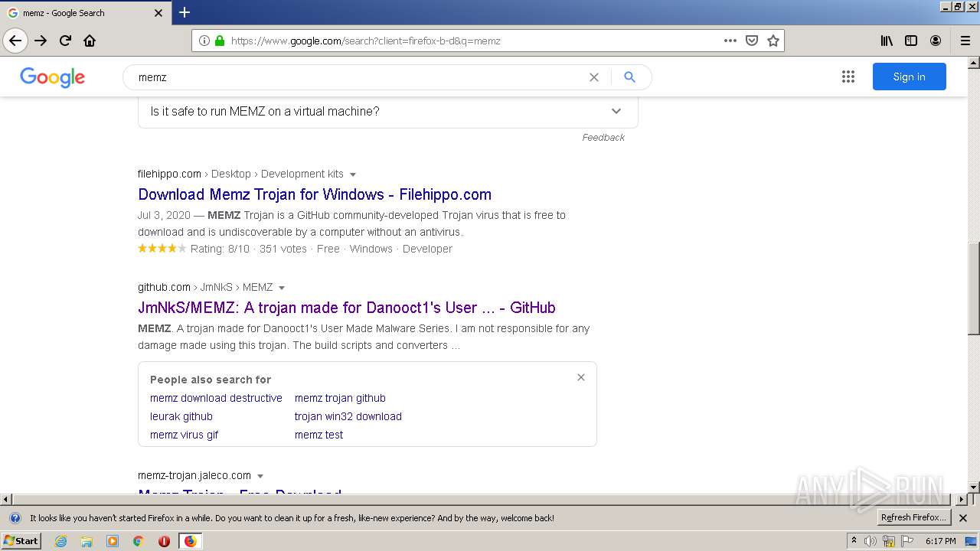Image resolution: width=980 pixels, height=551 pixels.
Task: Expand the question about running MEMZ on a virtual machine
Action: pos(388,112)
